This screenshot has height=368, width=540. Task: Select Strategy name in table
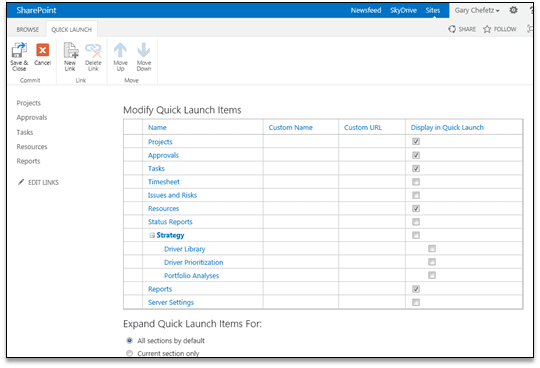[x=170, y=235]
